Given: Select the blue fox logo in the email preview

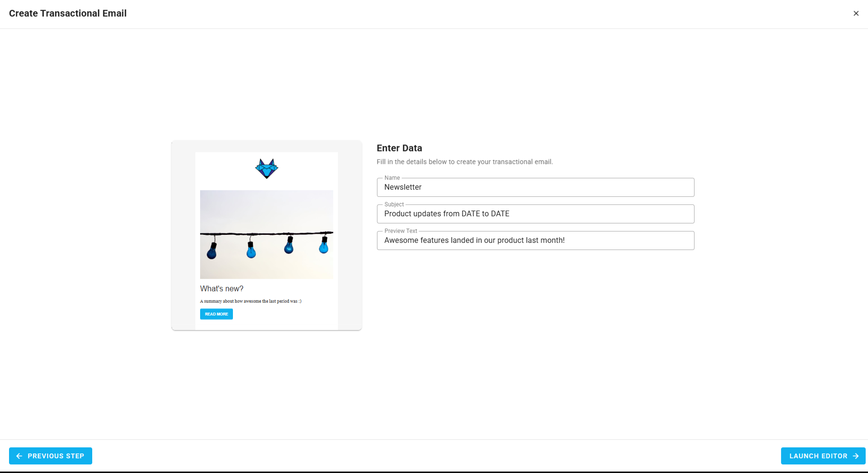Looking at the screenshot, I should (x=266, y=168).
